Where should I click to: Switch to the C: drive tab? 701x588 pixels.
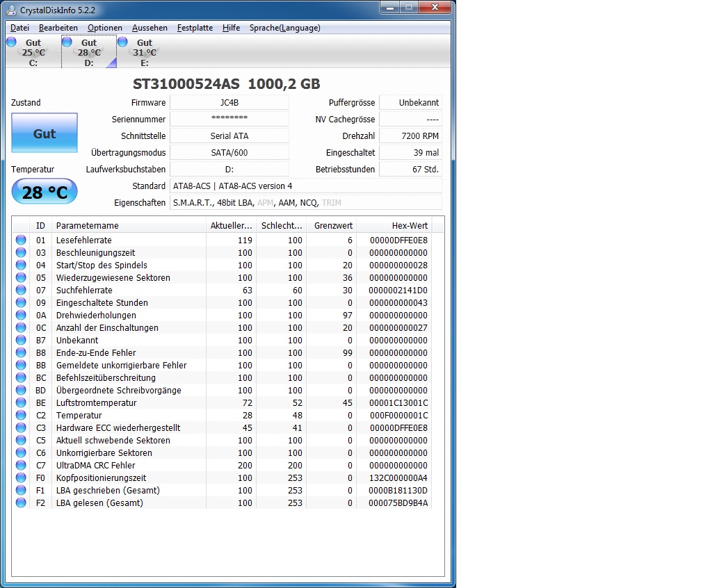(33, 52)
